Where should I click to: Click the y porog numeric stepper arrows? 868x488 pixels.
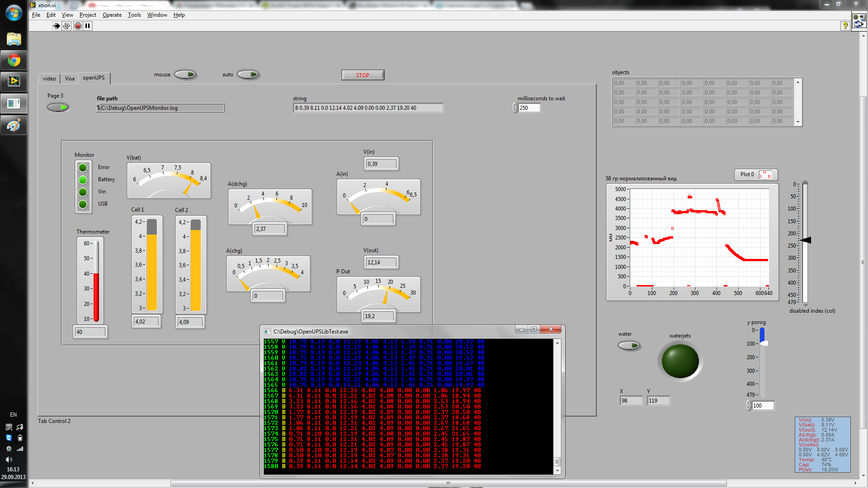[x=749, y=405]
